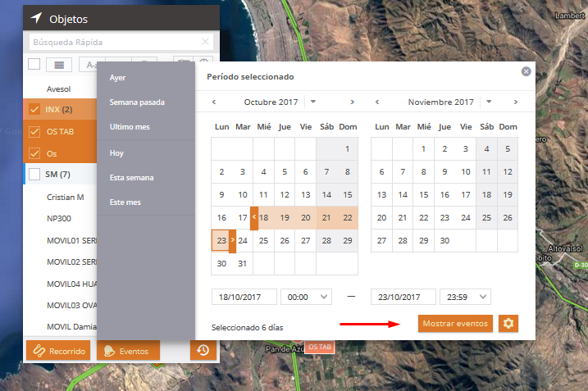Click range end handle on October 23
Image resolution: width=588 pixels, height=391 pixels.
(x=233, y=241)
